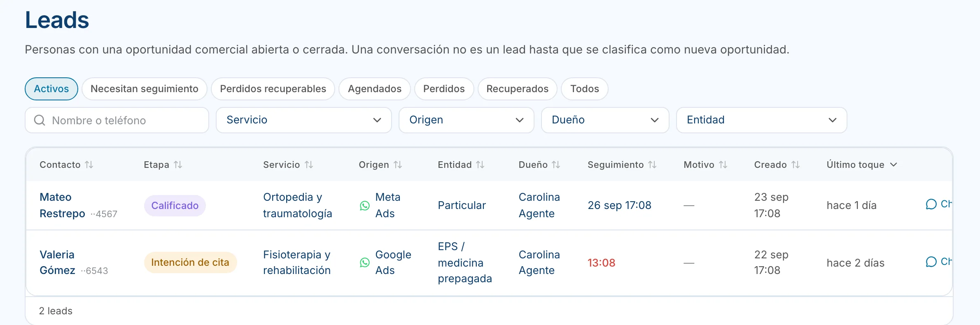Click the hace 2 días cell
Viewport: 980px width, 325px height.
[x=856, y=263]
